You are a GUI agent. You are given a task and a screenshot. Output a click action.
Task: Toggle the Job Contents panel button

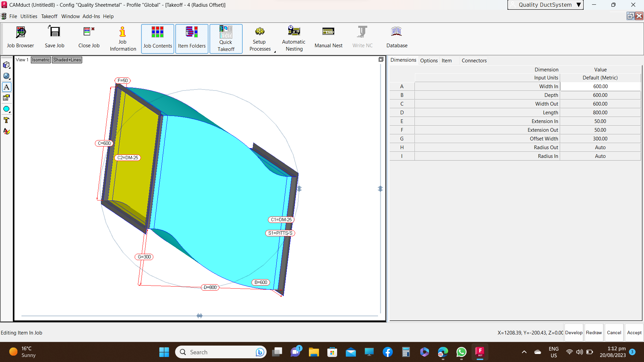(157, 39)
